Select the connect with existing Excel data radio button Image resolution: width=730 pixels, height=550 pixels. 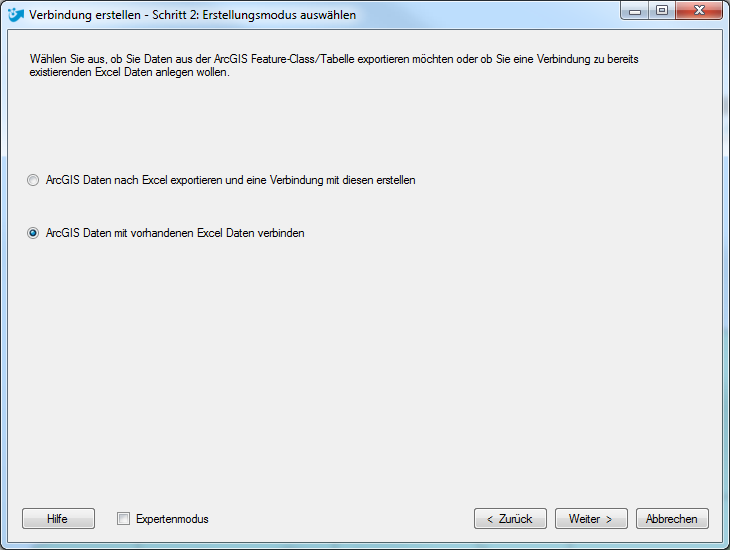tap(33, 233)
